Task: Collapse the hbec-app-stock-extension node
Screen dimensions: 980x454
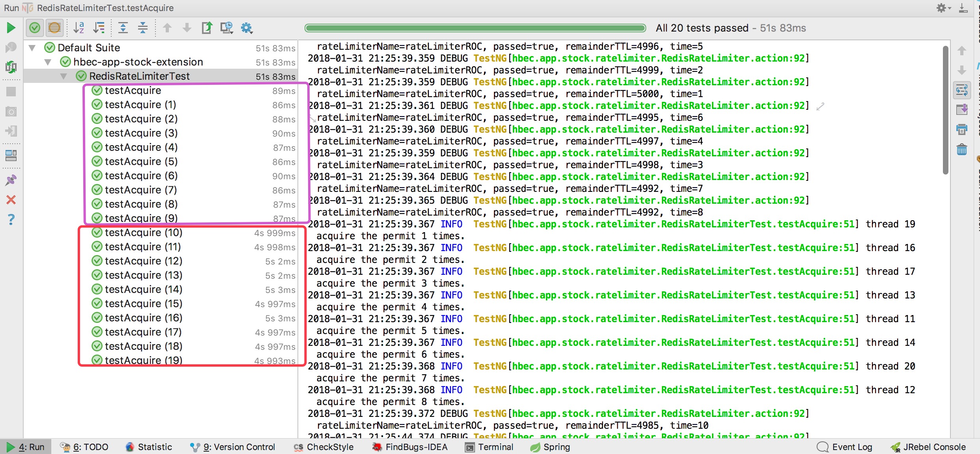Action: [x=48, y=62]
